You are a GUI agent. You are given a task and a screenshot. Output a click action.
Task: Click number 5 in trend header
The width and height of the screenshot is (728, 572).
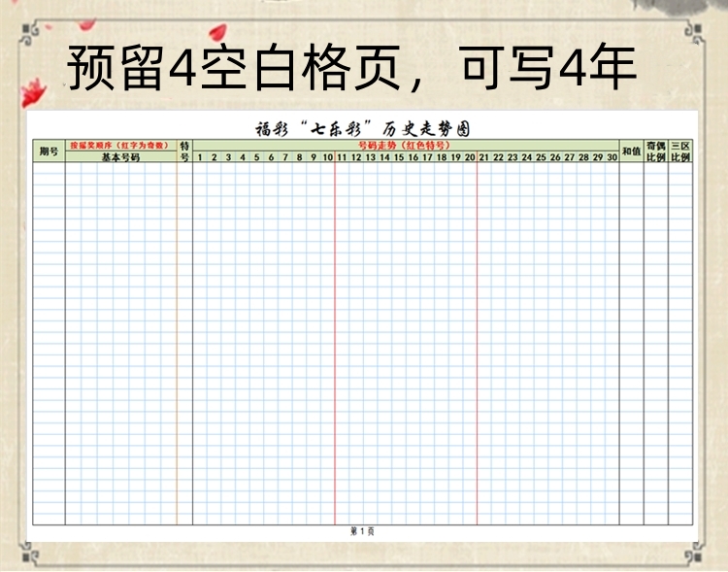257,157
